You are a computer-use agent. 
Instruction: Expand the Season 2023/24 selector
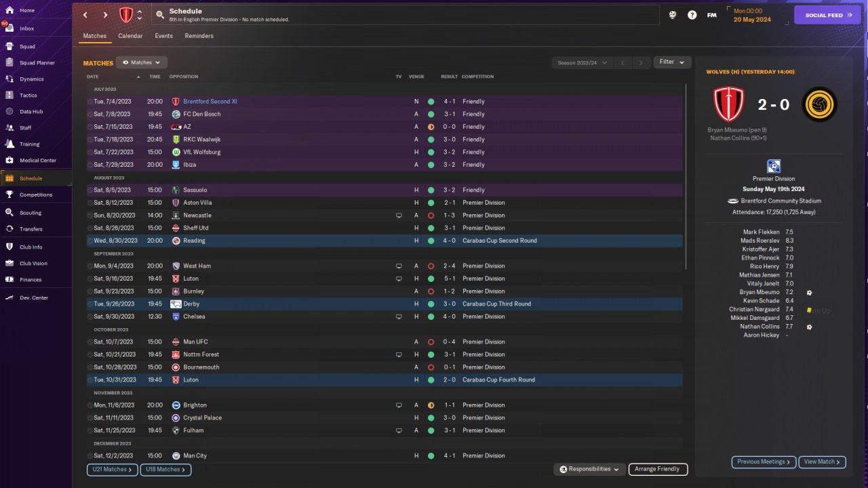pos(581,62)
